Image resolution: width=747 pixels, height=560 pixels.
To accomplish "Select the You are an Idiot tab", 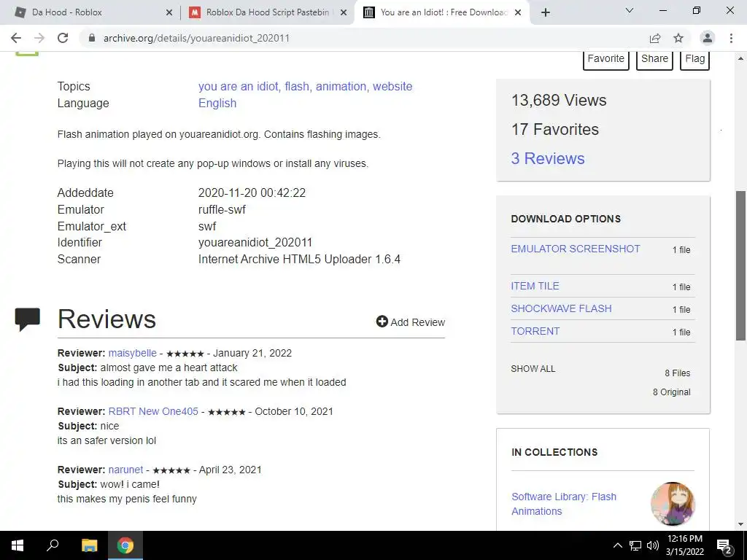I will (441, 12).
